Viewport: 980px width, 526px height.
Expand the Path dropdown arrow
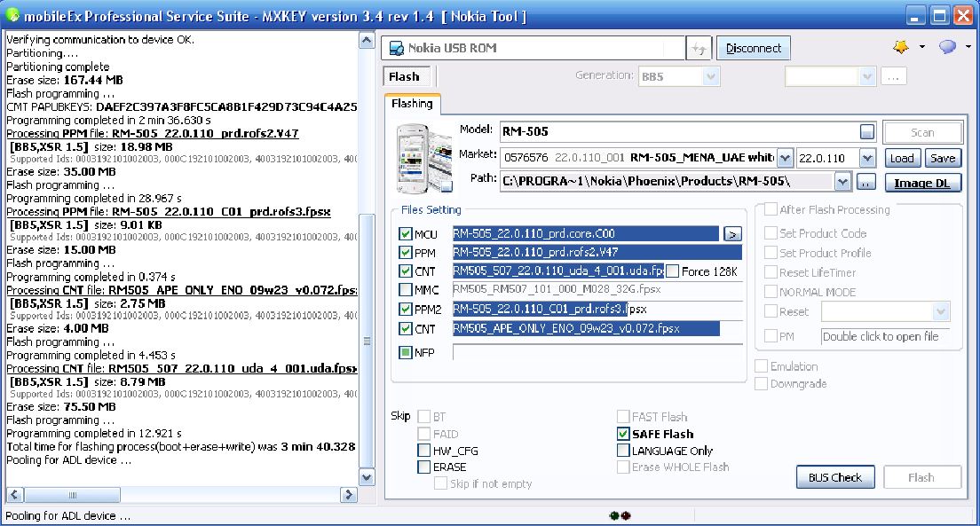[842, 183]
